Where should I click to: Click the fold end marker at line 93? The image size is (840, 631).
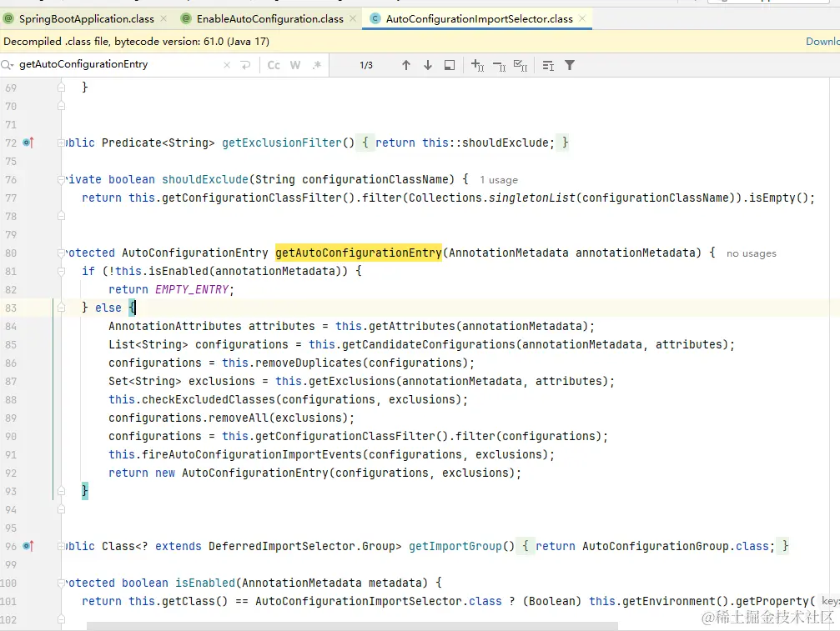click(61, 491)
